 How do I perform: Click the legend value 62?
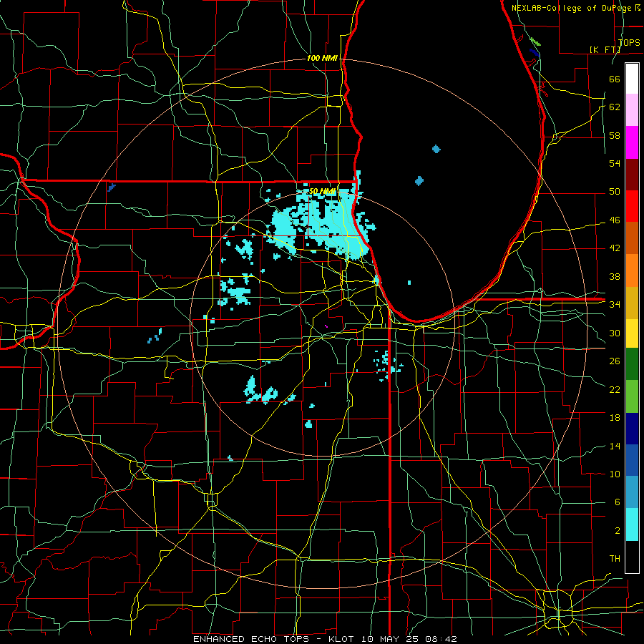coord(615,107)
